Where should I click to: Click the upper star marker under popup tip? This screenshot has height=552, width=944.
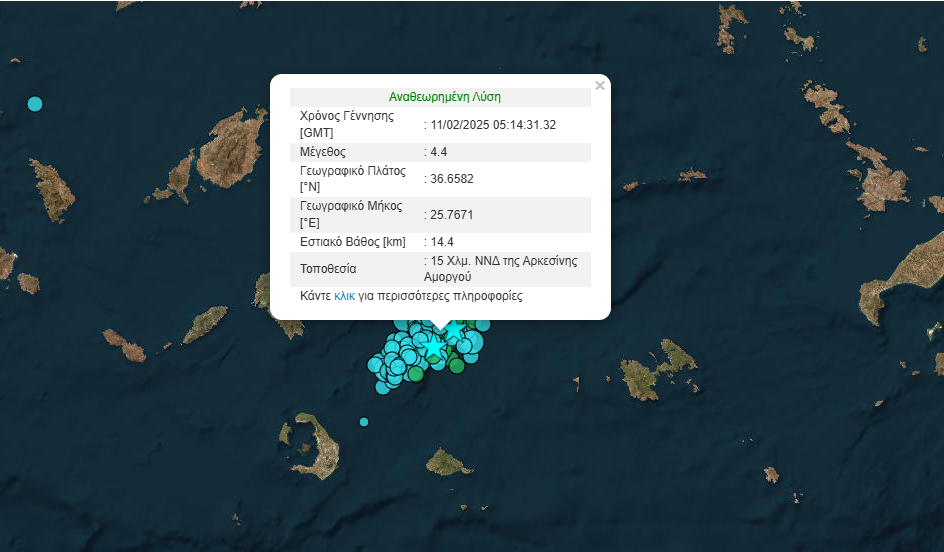[454, 329]
